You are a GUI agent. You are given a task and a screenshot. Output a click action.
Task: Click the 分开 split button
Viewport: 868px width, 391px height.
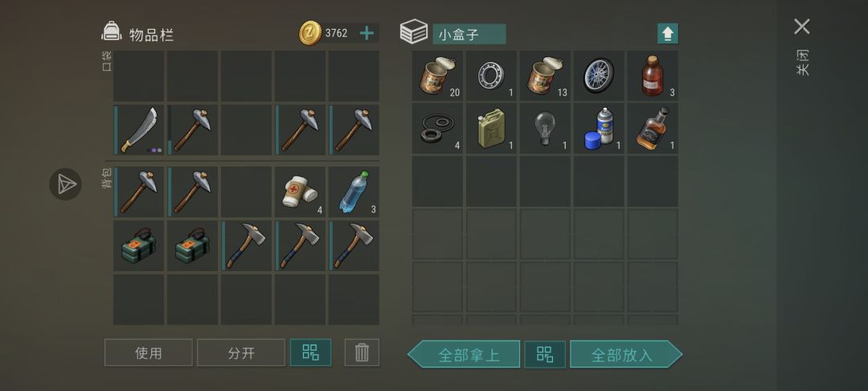[x=241, y=352]
